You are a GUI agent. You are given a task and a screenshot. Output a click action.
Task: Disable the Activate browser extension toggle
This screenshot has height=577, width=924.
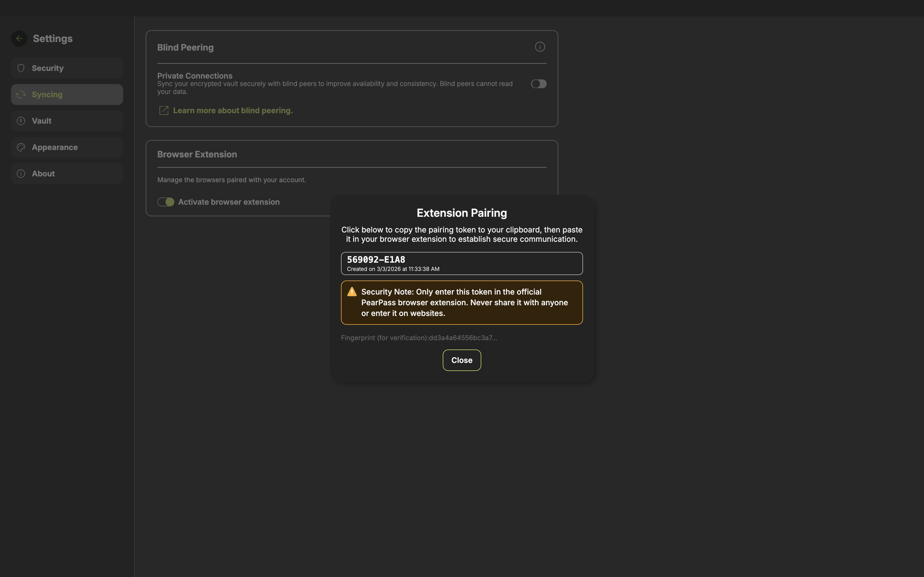click(x=166, y=202)
